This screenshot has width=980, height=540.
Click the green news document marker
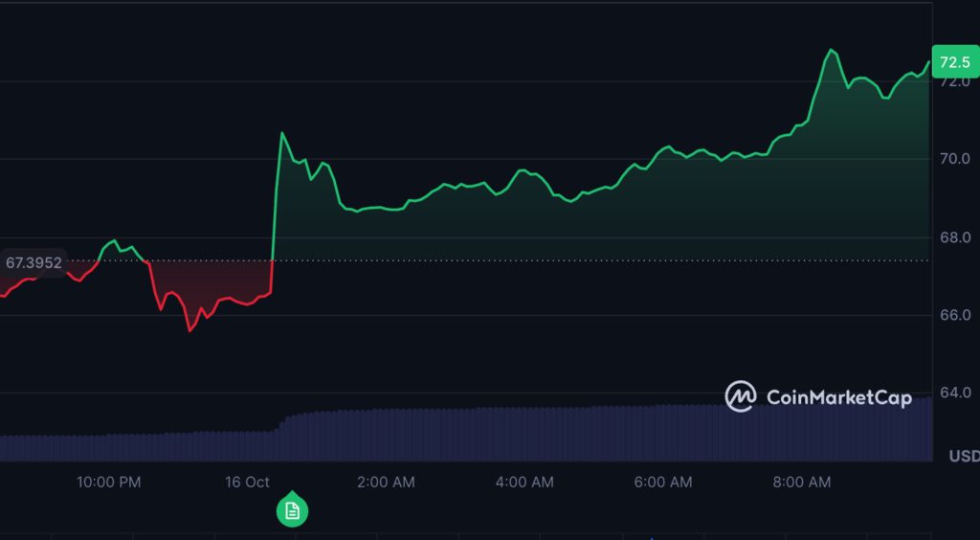pyautogui.click(x=292, y=510)
